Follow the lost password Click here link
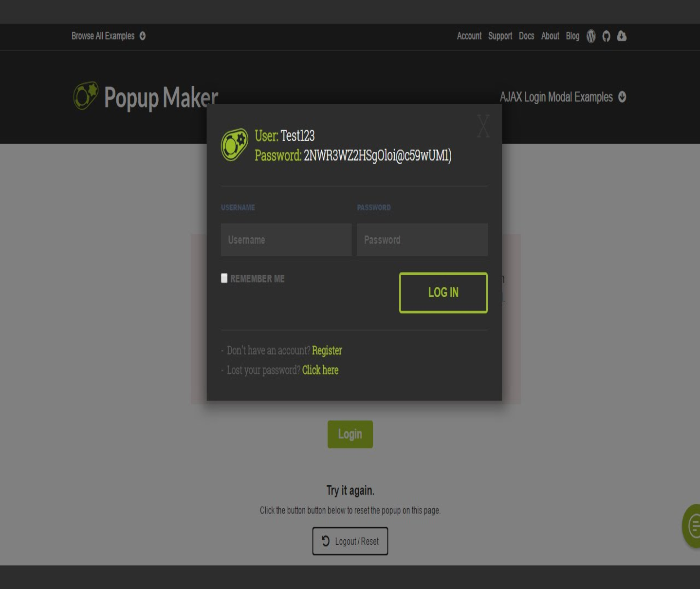 [x=320, y=370]
